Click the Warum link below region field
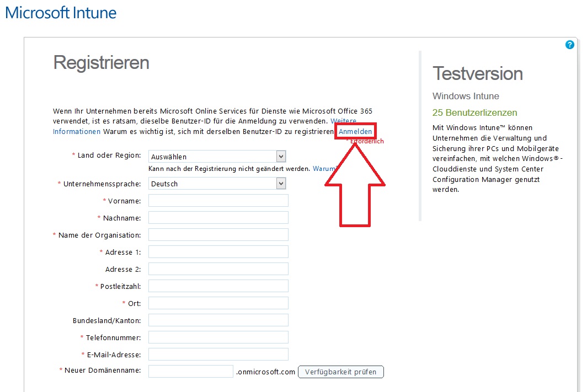587x392 pixels. (x=324, y=169)
